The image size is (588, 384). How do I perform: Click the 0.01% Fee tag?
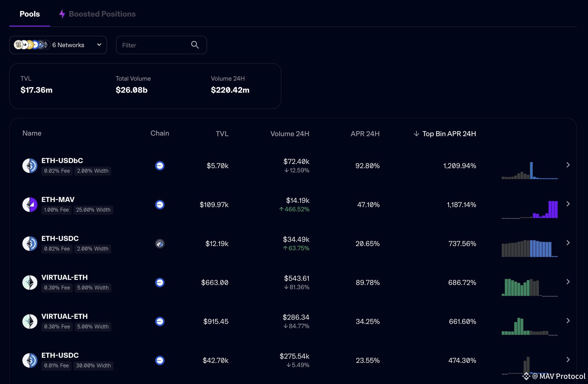(x=57, y=366)
